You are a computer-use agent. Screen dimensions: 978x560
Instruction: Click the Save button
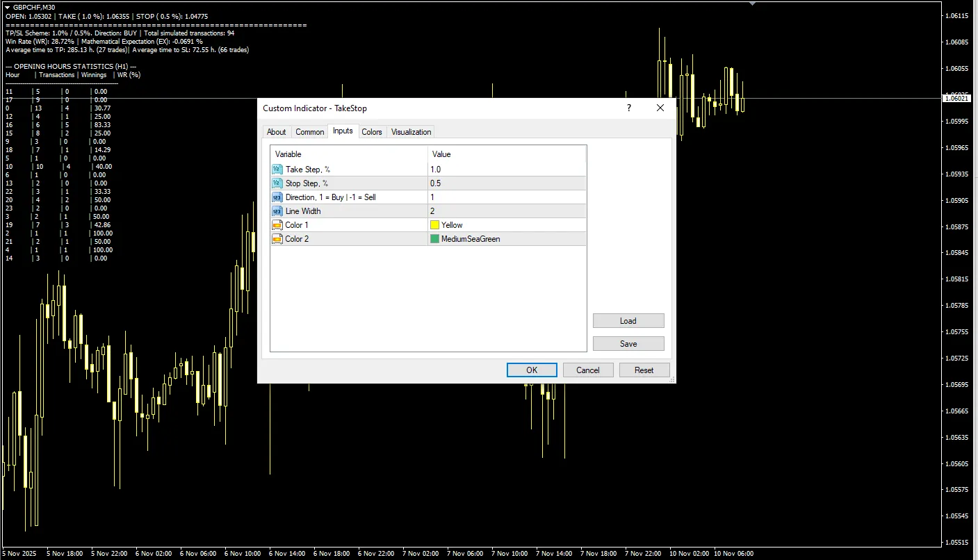(628, 344)
